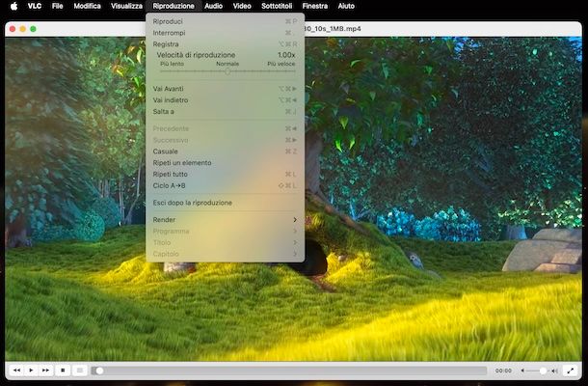
Task: Open the Aiuto menu
Action: click(346, 6)
